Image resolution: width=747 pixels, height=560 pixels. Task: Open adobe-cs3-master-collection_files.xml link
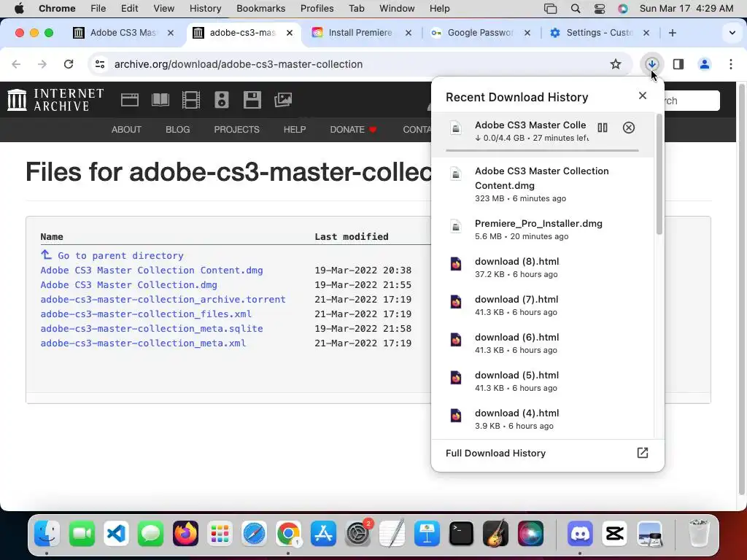146,314
